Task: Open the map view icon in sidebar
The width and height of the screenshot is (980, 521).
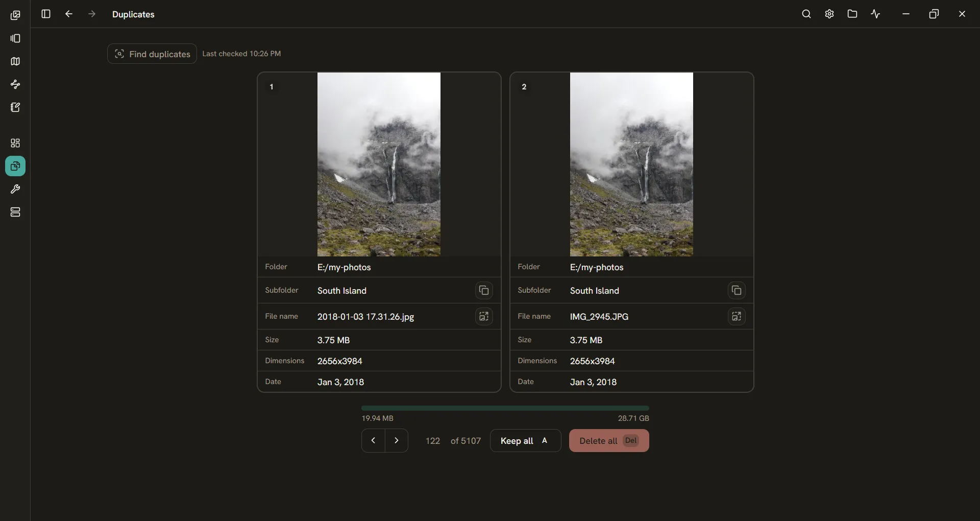Action: point(15,61)
